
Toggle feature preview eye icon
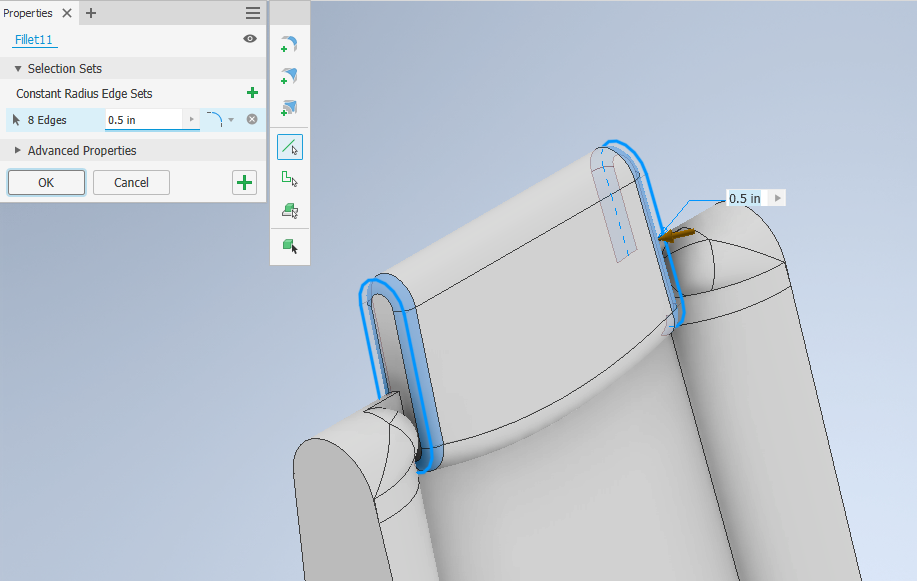click(x=250, y=39)
